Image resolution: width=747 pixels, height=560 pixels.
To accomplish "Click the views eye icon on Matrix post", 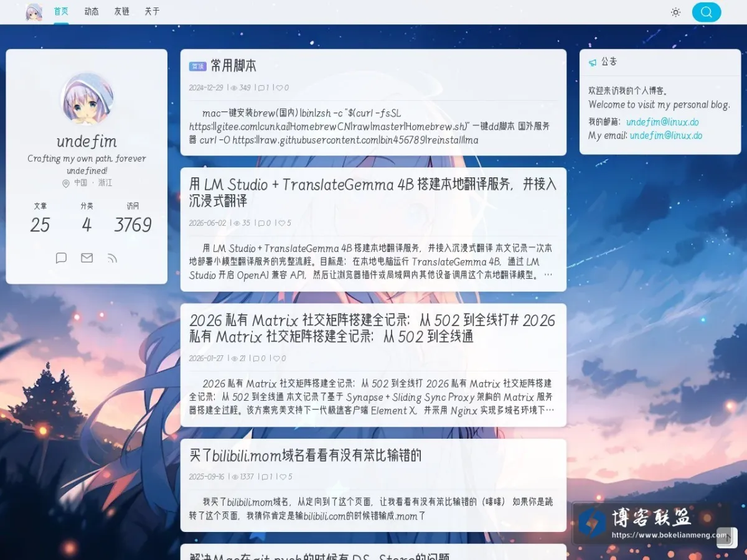I will pos(234,358).
